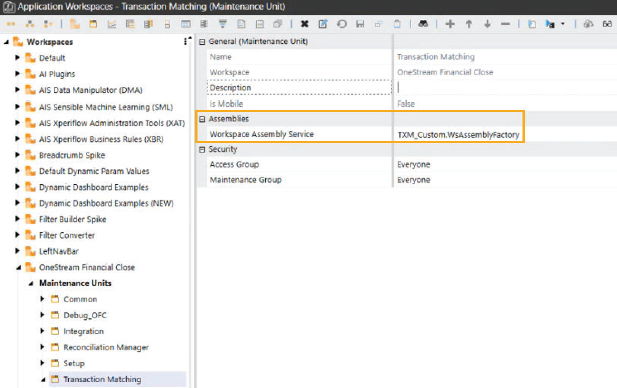
Task: Click the Workspace Assembly Service property label
Action: point(262,134)
